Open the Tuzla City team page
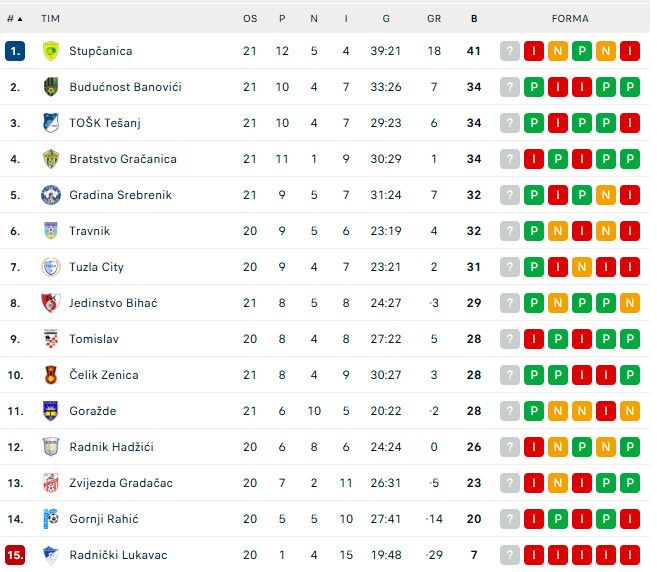This screenshot has height=572, width=657. pyautogui.click(x=97, y=267)
